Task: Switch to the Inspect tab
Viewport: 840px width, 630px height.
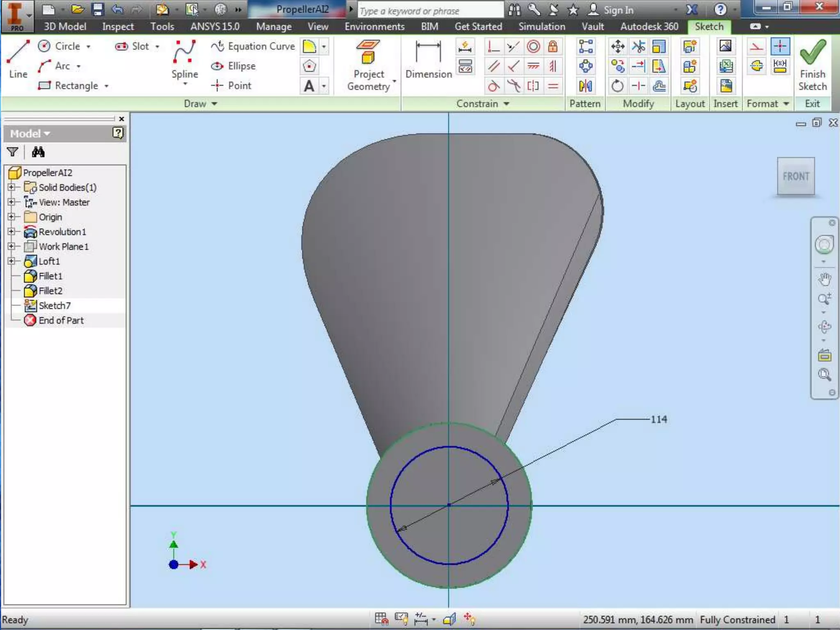Action: [118, 27]
